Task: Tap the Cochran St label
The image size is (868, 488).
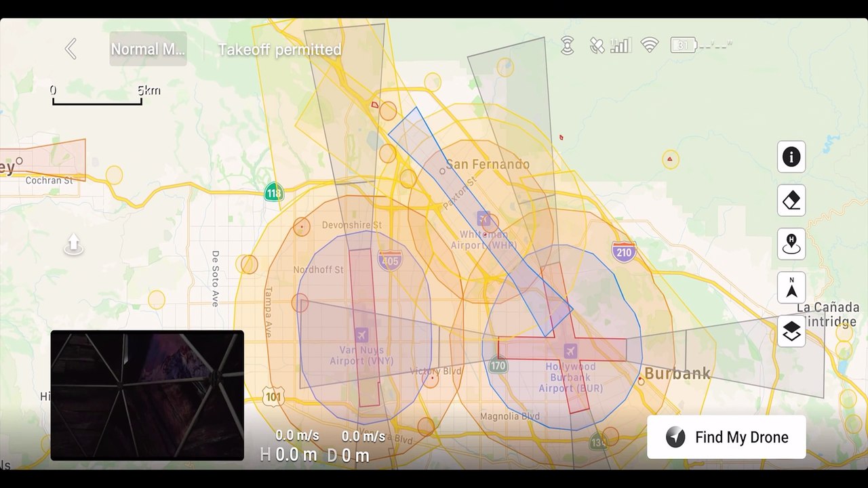Action: click(49, 181)
